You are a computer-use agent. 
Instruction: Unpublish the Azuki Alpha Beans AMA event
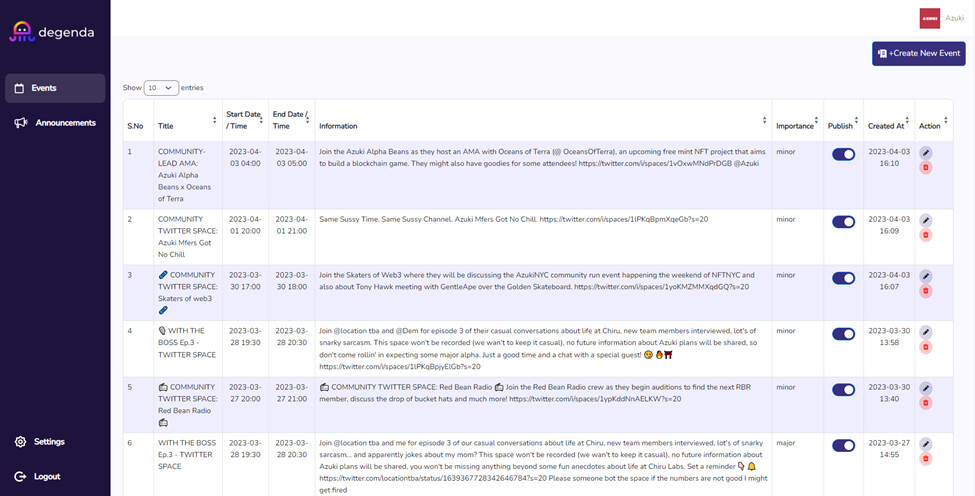click(x=843, y=154)
